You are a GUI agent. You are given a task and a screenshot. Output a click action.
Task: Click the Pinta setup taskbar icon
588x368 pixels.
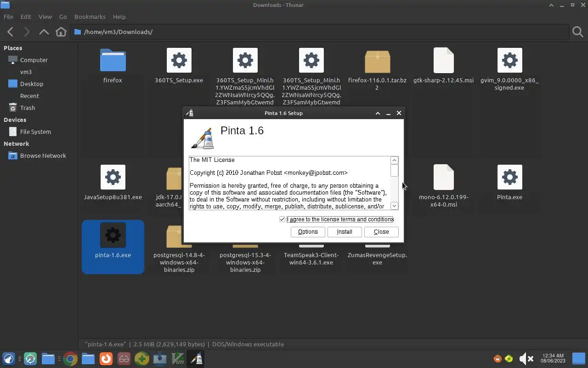point(196,359)
